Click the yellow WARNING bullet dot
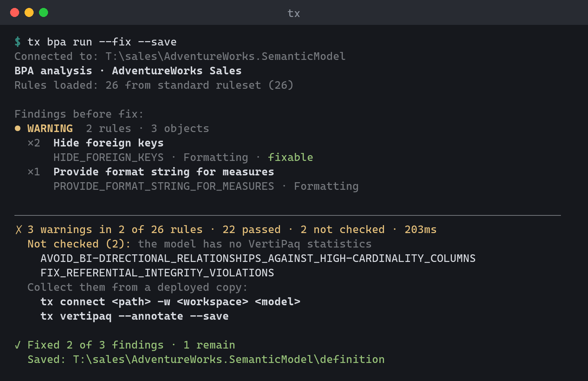The height and width of the screenshot is (381, 588). pos(17,128)
